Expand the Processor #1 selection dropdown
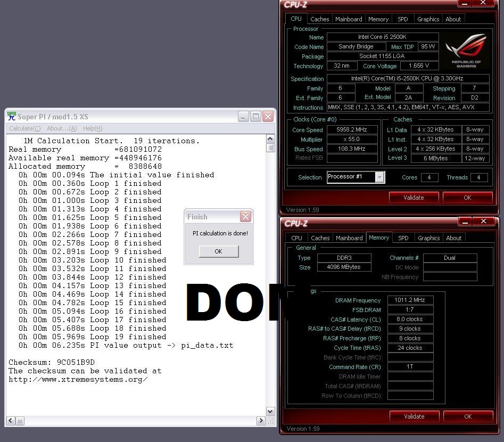504x442 pixels. pyautogui.click(x=355, y=177)
